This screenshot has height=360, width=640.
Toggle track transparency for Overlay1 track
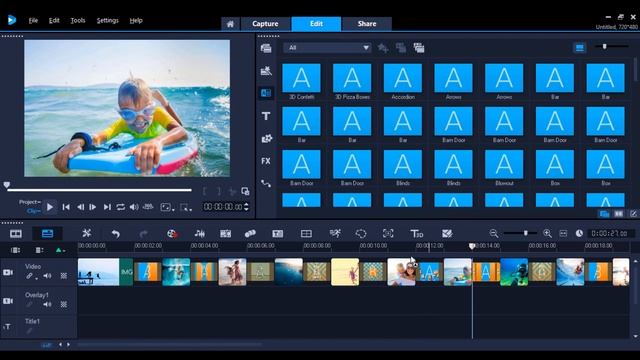pos(64,304)
